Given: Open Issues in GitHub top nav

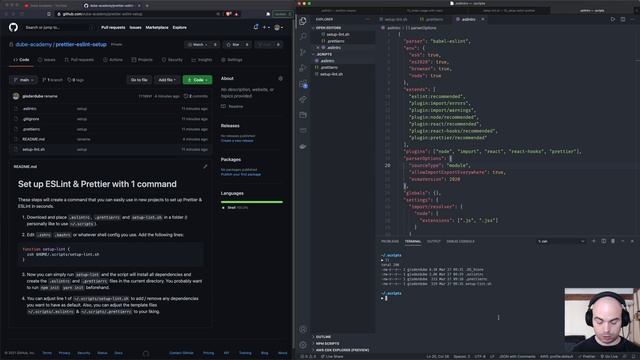Looking at the screenshot, I should click(x=135, y=27).
